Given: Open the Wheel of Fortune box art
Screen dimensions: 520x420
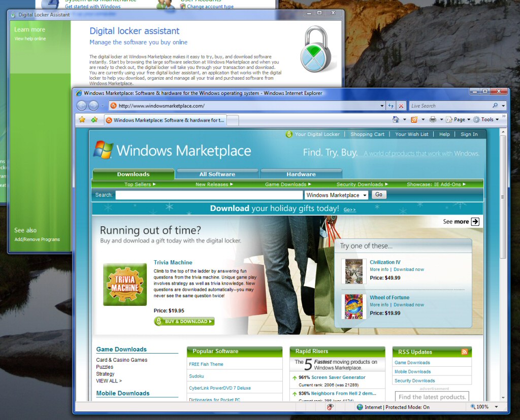Looking at the screenshot, I should [x=354, y=307].
